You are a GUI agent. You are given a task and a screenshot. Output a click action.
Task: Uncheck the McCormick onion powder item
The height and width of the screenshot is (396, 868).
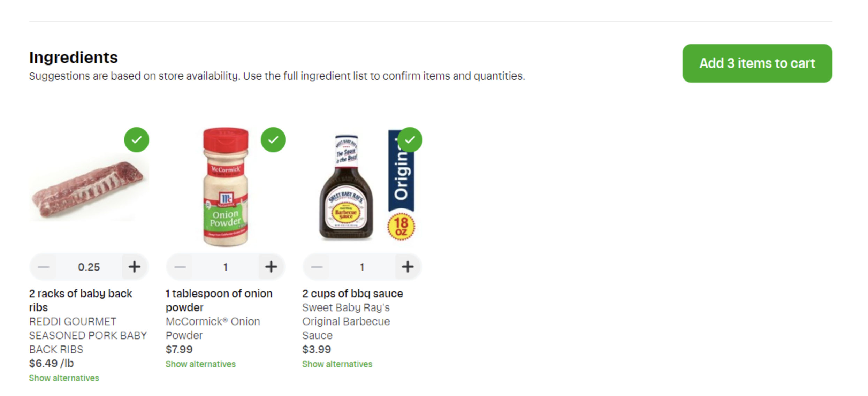(273, 140)
